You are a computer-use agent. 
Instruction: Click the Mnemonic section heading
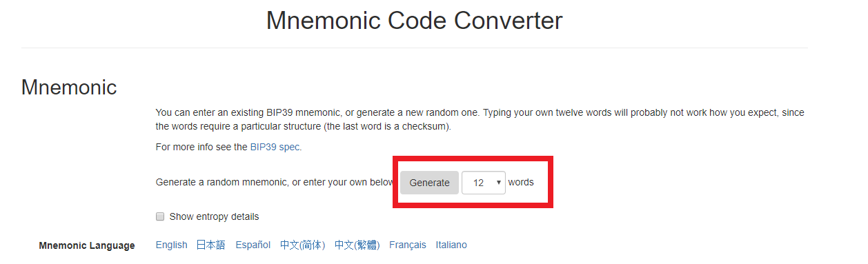[69, 88]
